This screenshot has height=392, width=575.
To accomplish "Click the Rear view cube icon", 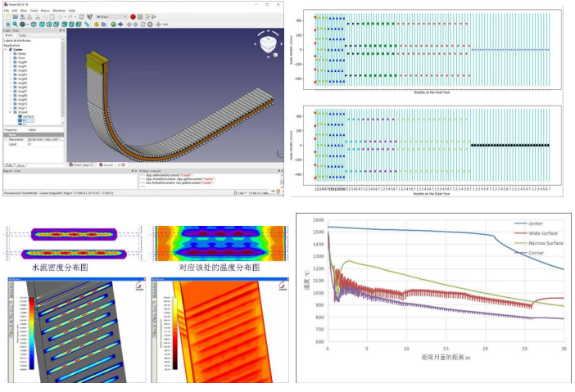I will 64,25.
